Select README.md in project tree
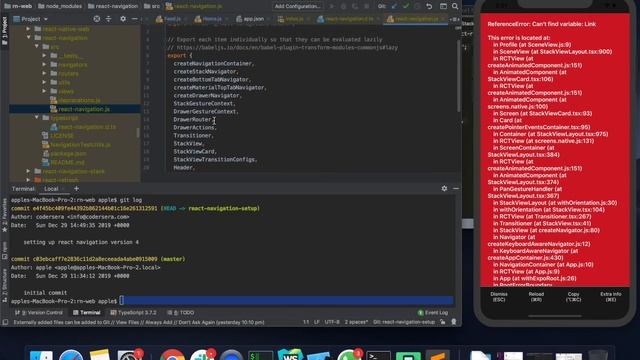 63,162
